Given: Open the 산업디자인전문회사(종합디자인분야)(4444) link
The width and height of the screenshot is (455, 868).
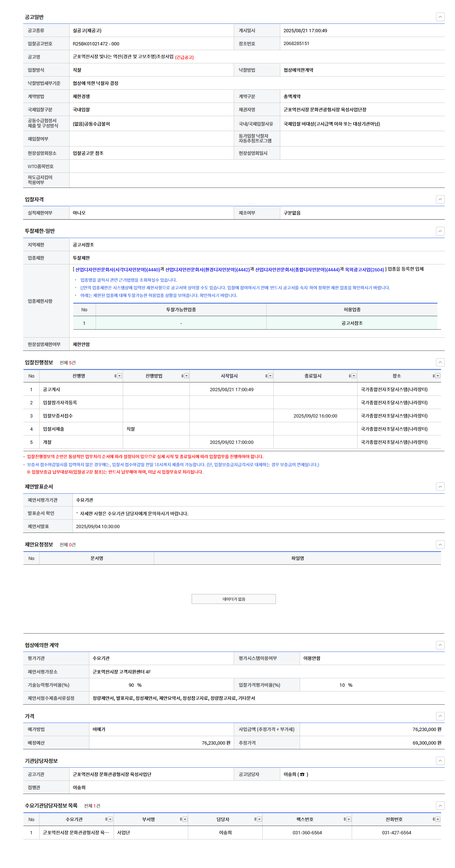Looking at the screenshot, I should coord(297,270).
